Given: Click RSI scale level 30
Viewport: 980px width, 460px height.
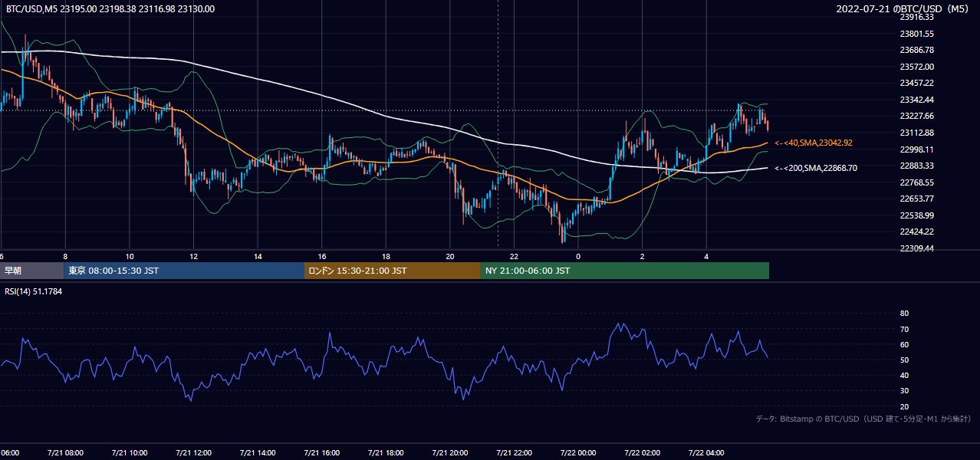Looking at the screenshot, I should tap(904, 391).
